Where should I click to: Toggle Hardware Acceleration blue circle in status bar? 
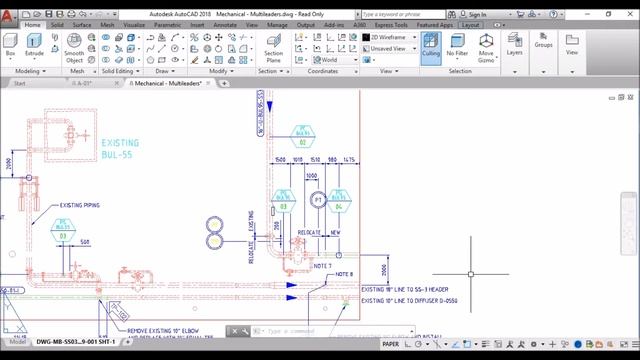578,344
